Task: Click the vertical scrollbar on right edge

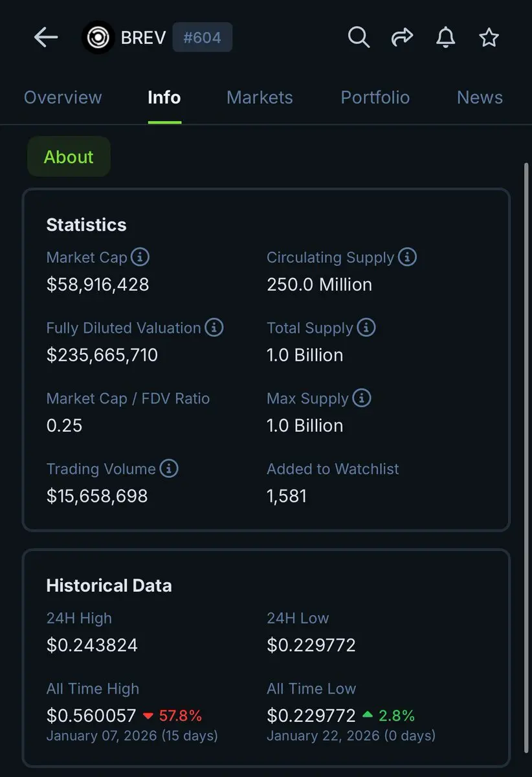Action: pos(526,453)
